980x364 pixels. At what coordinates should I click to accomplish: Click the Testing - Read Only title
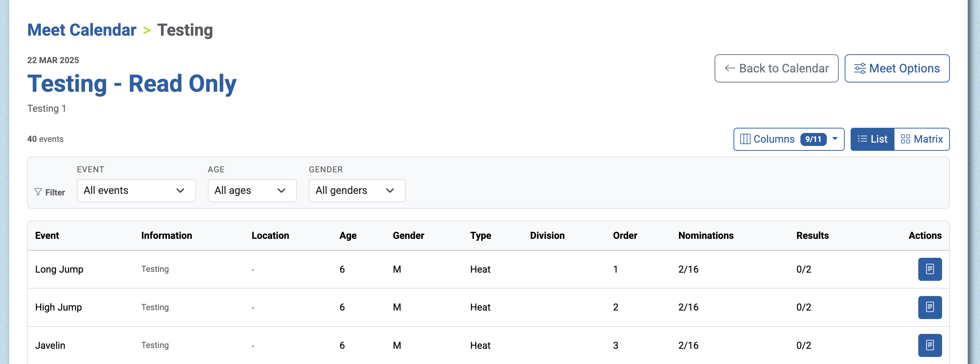[132, 84]
